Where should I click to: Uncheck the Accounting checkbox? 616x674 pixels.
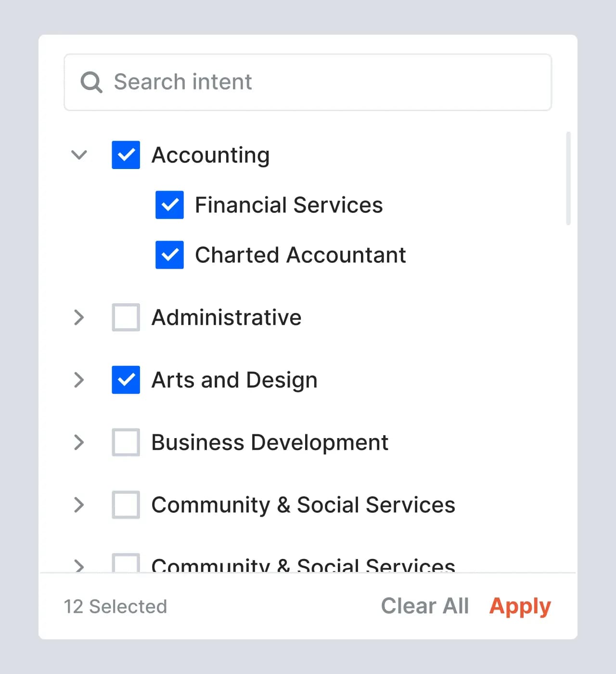pyautogui.click(x=126, y=155)
